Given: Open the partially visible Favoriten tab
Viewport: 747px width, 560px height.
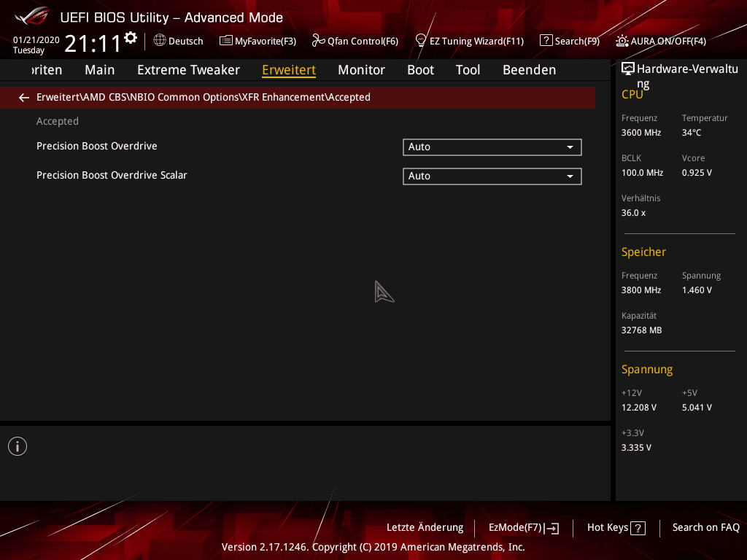Looking at the screenshot, I should coord(47,70).
